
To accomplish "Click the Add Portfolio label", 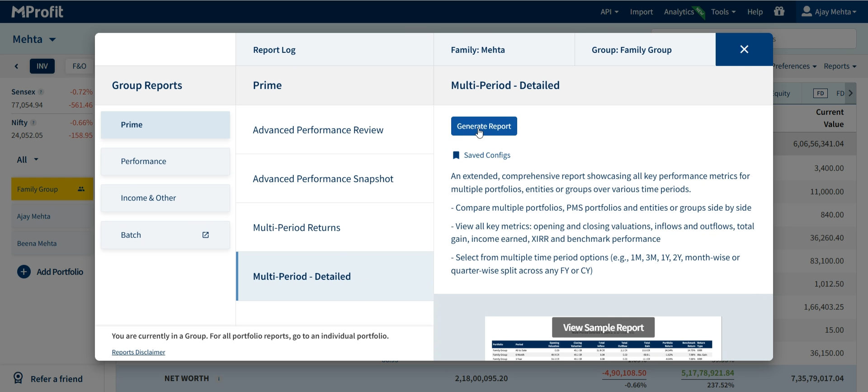I will (x=60, y=272).
